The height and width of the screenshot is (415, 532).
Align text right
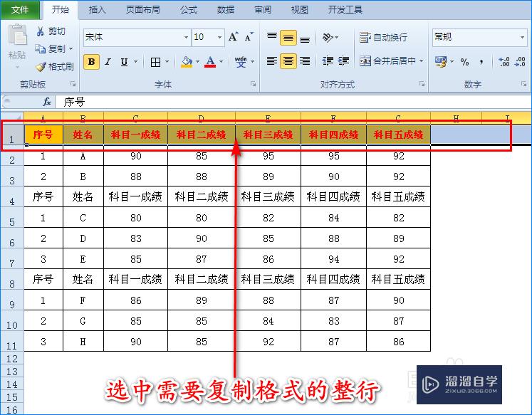[305, 61]
